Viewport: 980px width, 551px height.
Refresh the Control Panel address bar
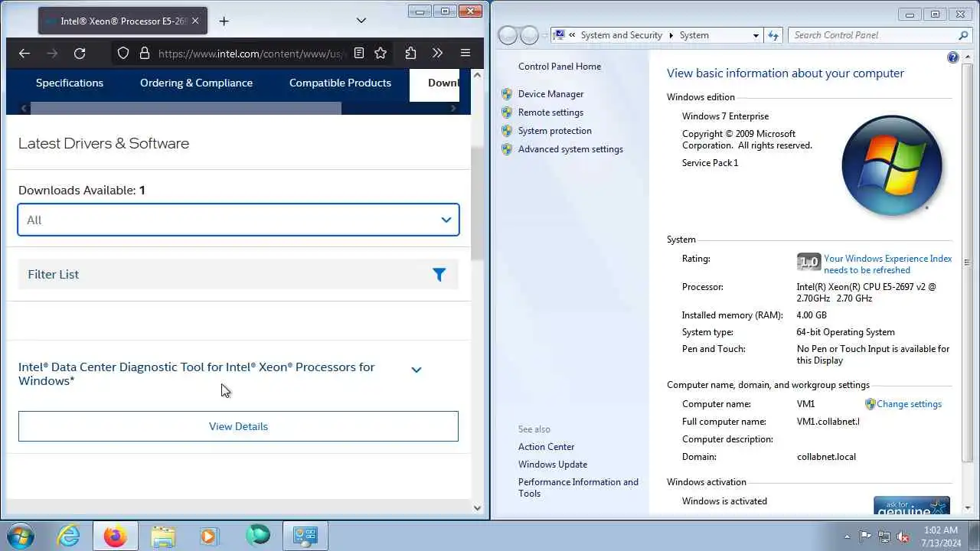click(x=773, y=35)
